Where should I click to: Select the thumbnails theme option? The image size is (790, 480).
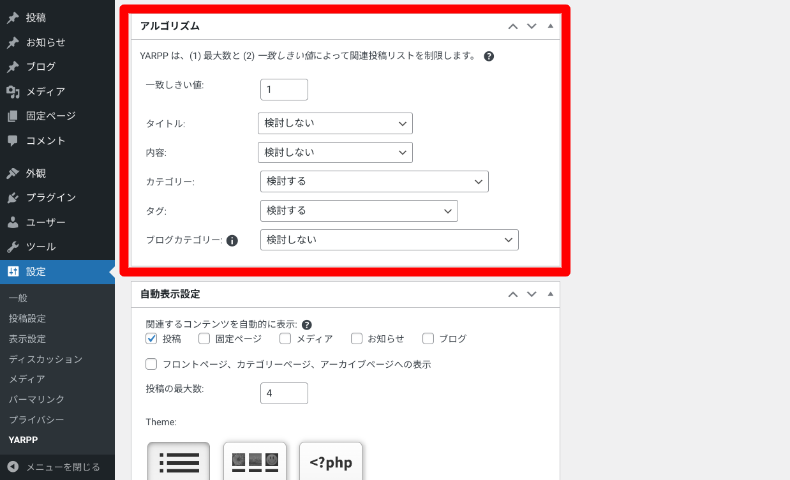click(x=255, y=461)
